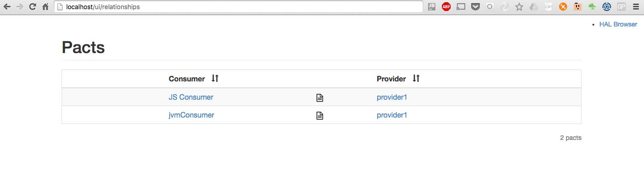Open the Google Cast extension
The height and width of the screenshot is (177, 644).
click(x=461, y=7)
